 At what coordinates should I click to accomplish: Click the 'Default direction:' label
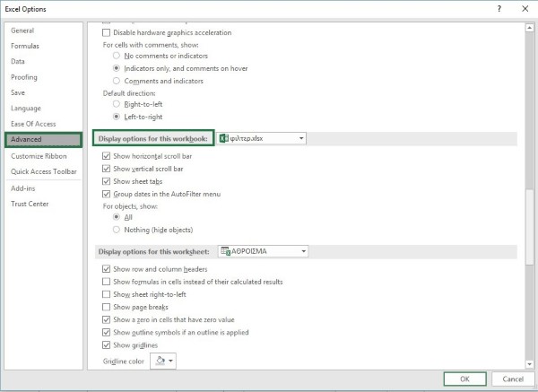(x=129, y=93)
